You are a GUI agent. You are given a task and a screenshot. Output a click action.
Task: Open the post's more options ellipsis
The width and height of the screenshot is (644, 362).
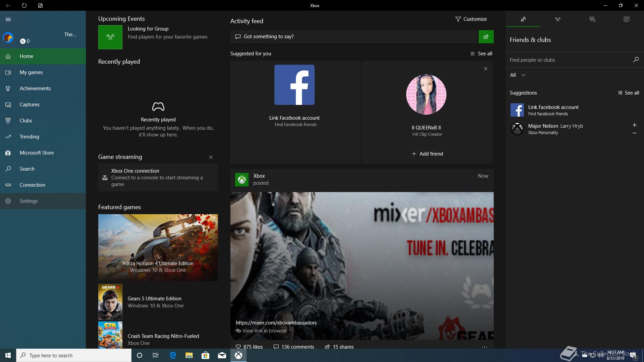[x=484, y=347]
